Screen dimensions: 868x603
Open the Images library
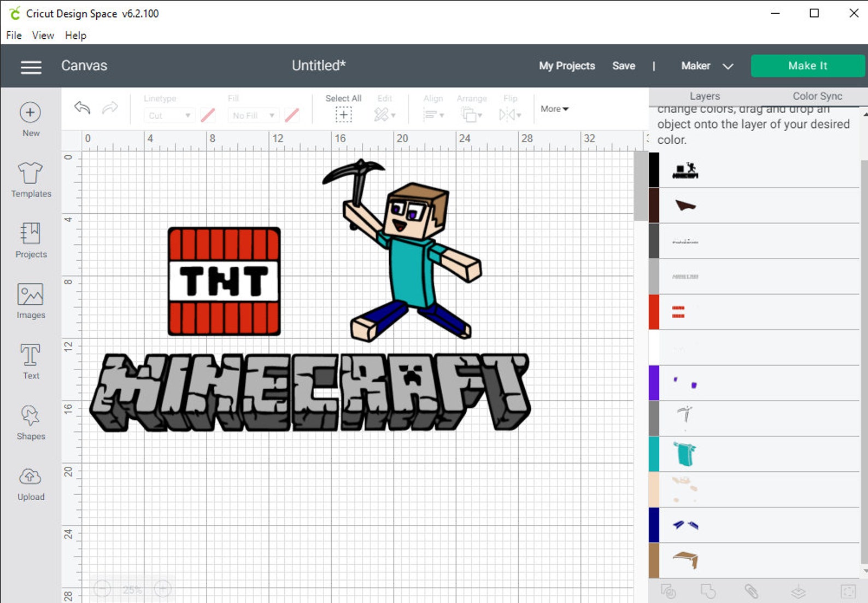(x=31, y=294)
